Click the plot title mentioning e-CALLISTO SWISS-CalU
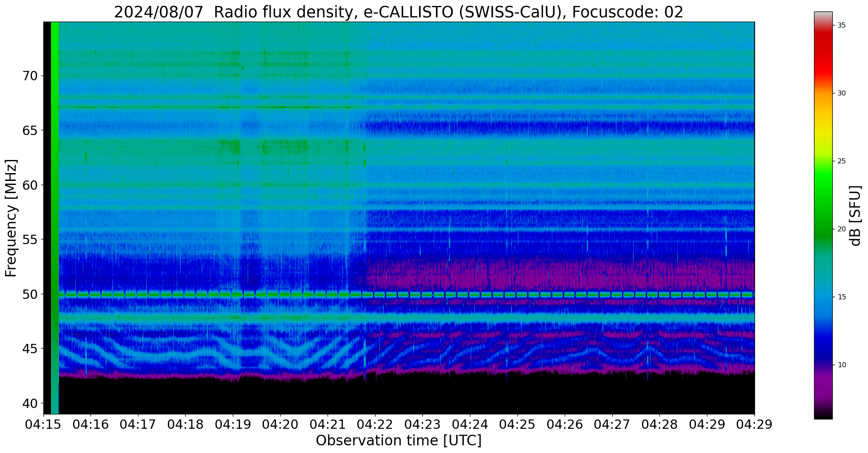 399,12
